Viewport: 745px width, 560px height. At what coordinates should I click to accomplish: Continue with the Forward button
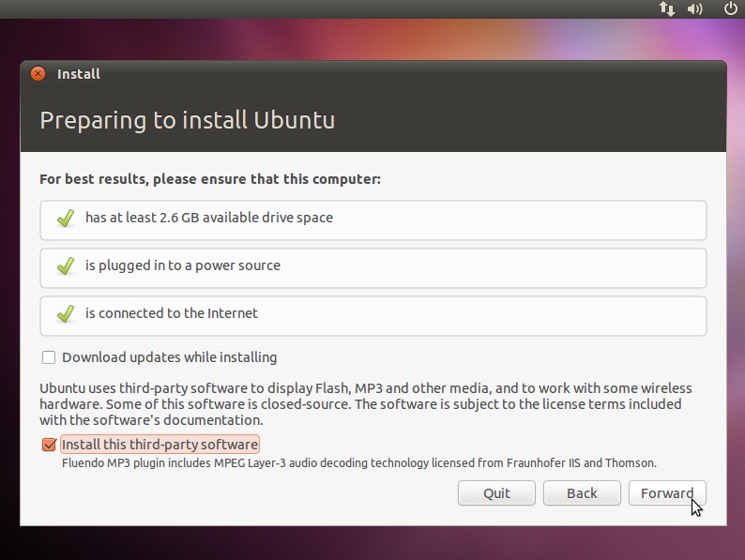(667, 493)
